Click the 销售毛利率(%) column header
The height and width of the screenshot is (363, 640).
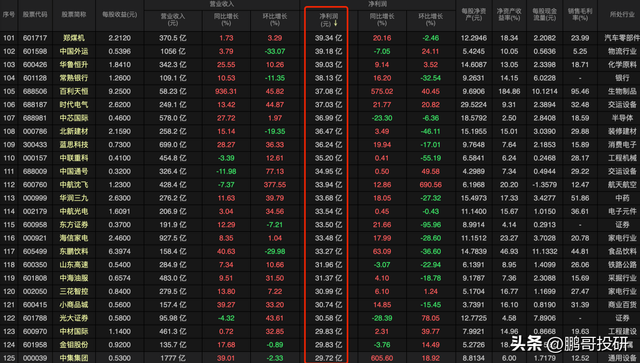pos(580,15)
